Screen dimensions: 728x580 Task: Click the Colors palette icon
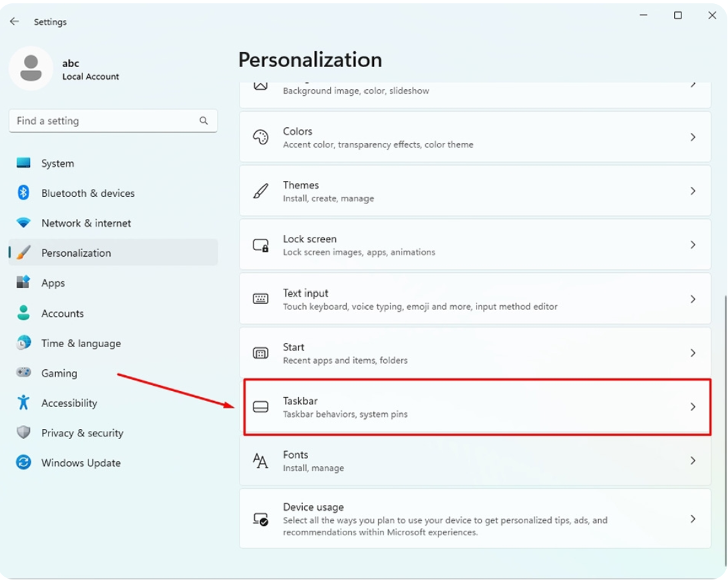coord(261,137)
